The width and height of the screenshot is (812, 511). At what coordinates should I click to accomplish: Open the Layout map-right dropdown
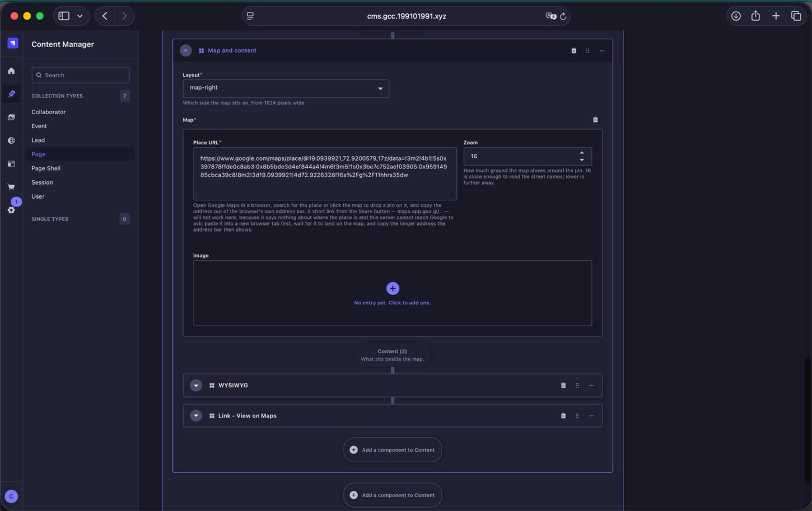286,88
